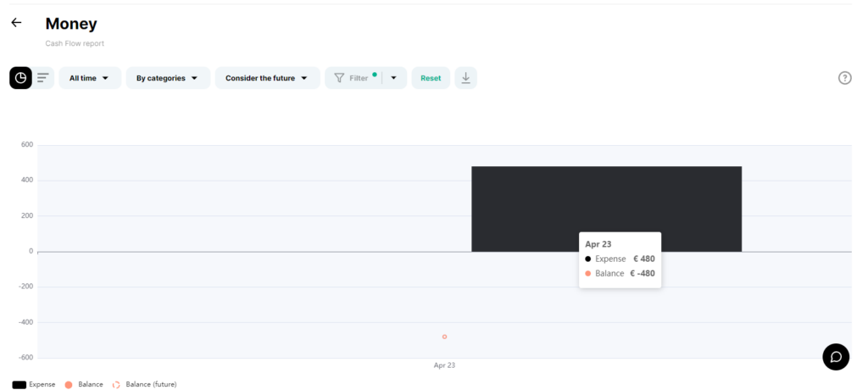Image resolution: width=868 pixels, height=390 pixels.
Task: Open the chat support bubble
Action: tap(836, 357)
